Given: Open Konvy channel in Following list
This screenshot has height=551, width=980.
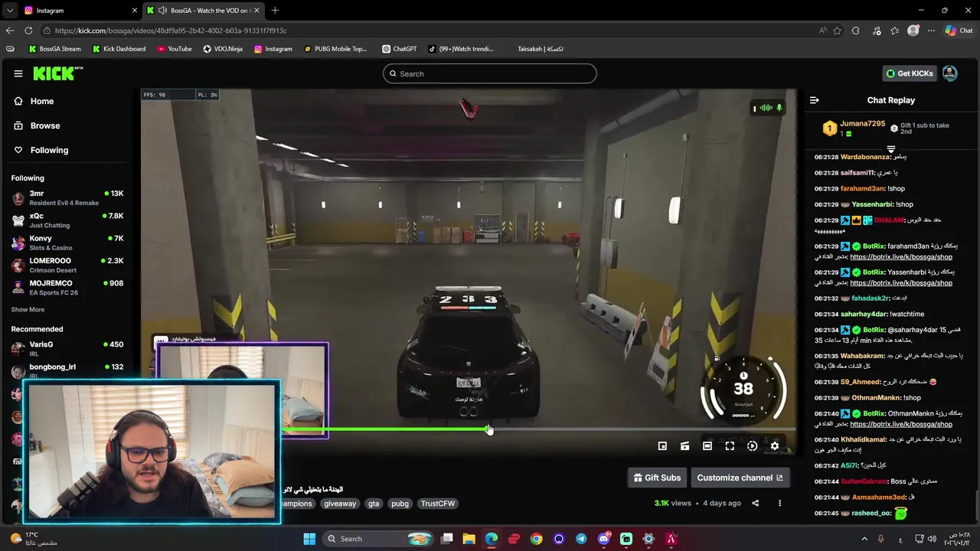Looking at the screenshot, I should tap(67, 243).
